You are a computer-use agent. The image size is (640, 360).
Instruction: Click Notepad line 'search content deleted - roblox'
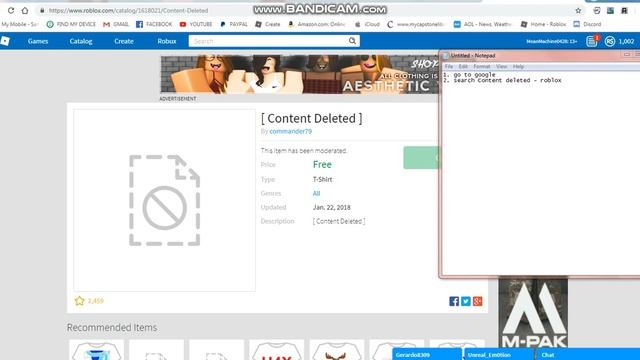tap(502, 80)
